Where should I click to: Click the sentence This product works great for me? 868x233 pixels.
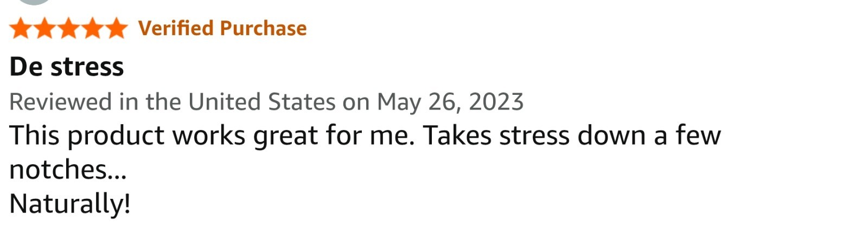pyautogui.click(x=212, y=135)
